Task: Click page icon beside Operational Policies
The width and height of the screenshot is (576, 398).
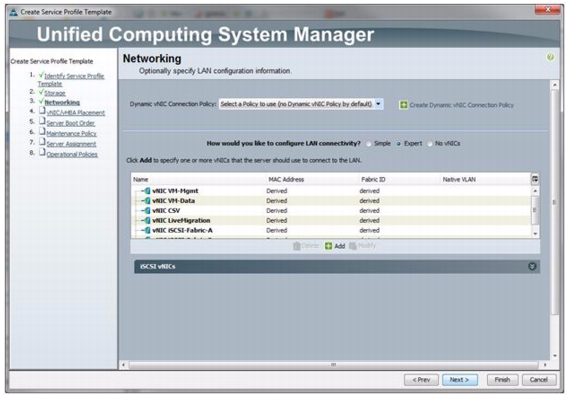Action: tap(42, 152)
